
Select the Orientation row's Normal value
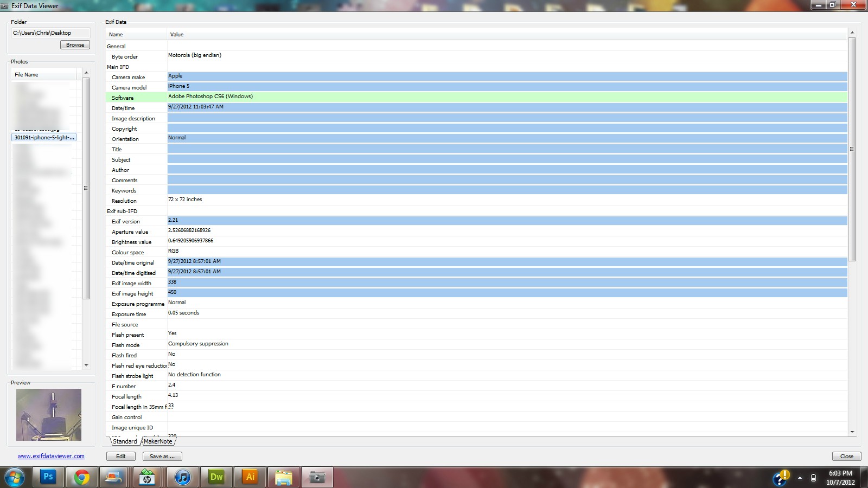[177, 138]
